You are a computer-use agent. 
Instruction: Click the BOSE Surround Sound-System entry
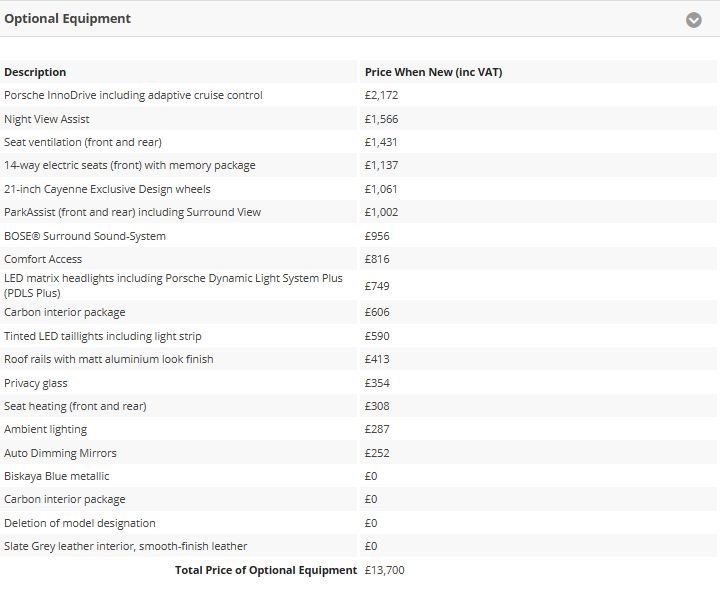[85, 236]
